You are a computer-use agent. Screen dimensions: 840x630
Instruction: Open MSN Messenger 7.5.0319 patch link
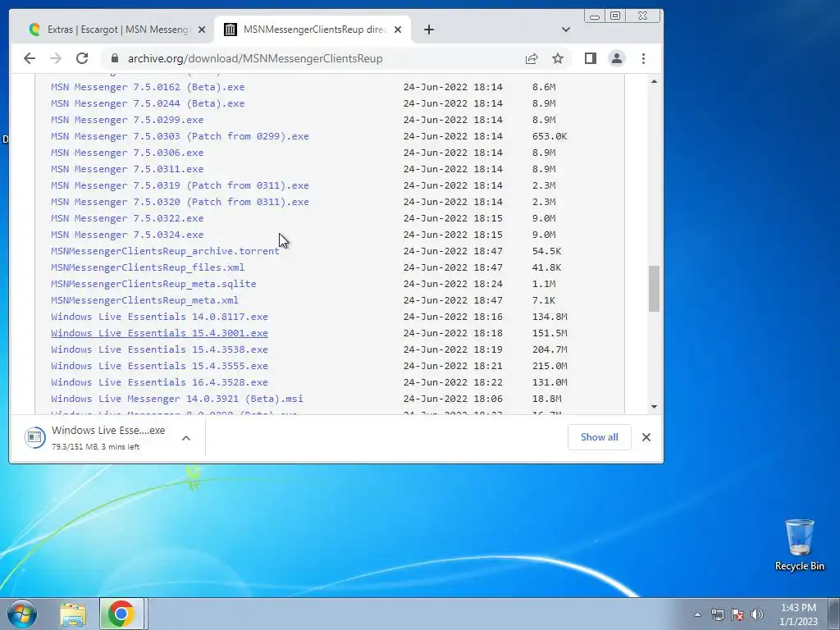180,185
